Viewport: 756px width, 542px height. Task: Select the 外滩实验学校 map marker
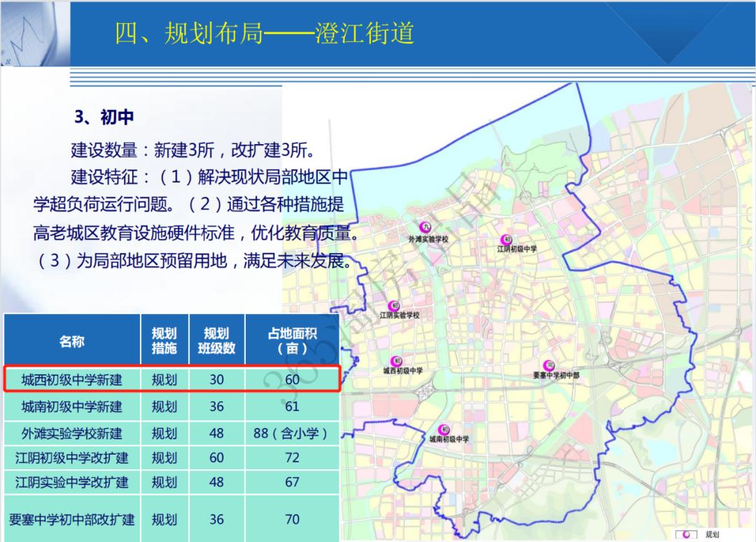click(426, 226)
